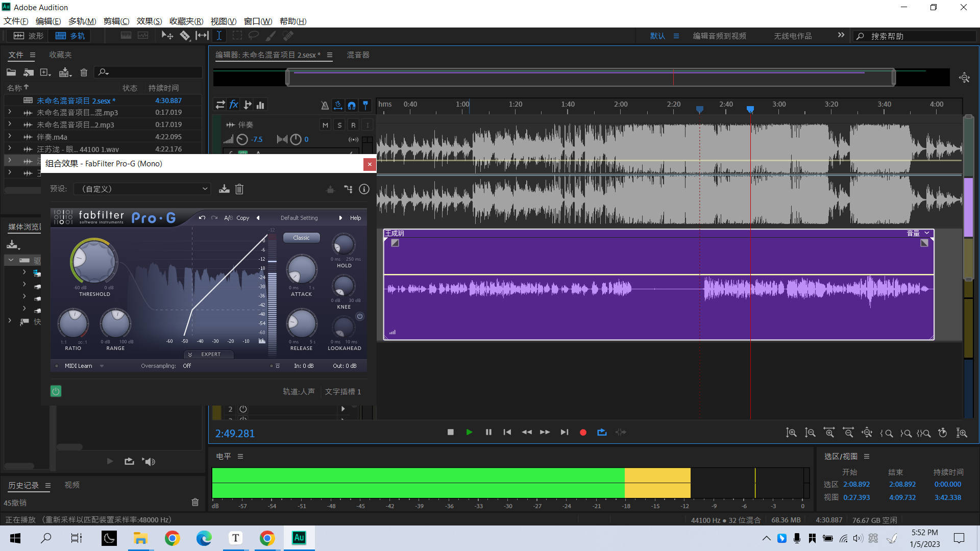Delete preset trash icon in effect dialog
The height and width of the screenshot is (551, 980).
coord(239,189)
